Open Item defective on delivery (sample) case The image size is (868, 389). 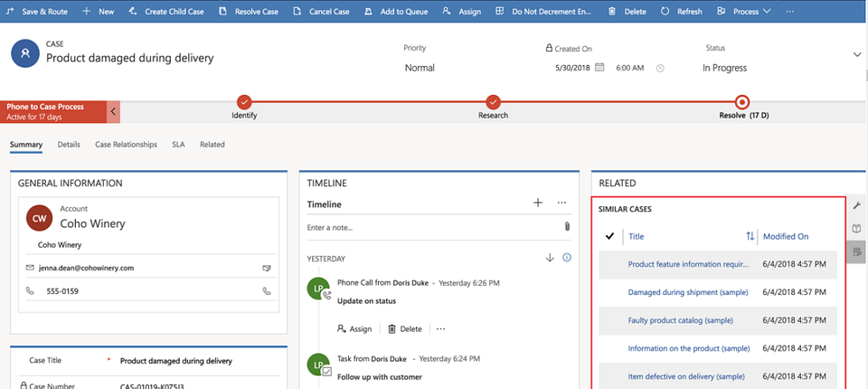(686, 376)
